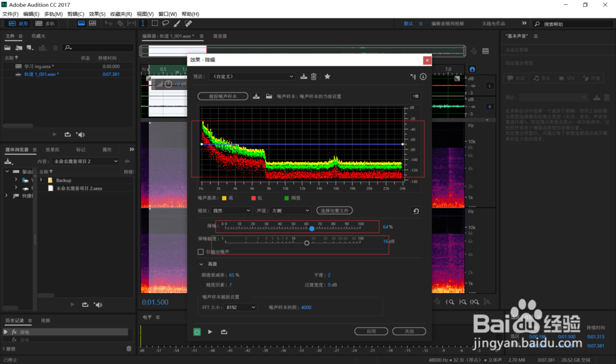Open the 多轨(M) menu
This screenshot has height=364, width=616.
click(54, 14)
